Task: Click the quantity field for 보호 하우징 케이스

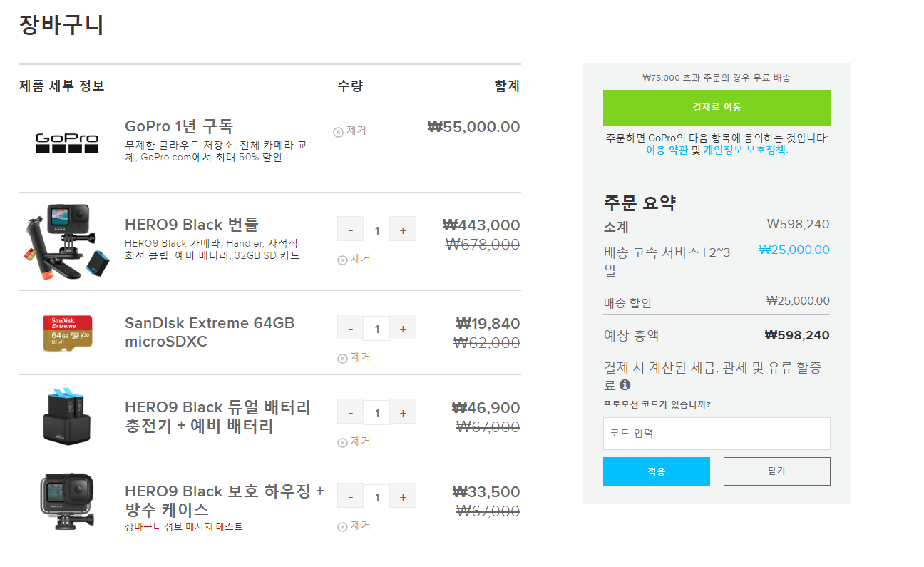Action: 376,497
